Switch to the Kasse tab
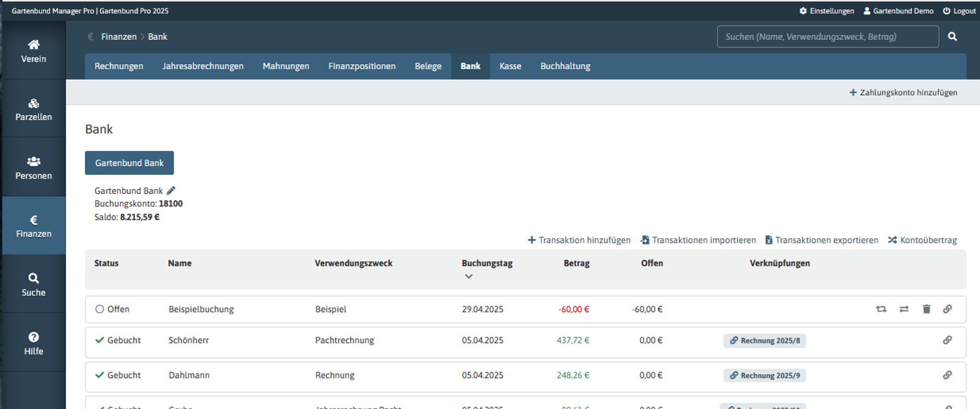 [x=510, y=66]
